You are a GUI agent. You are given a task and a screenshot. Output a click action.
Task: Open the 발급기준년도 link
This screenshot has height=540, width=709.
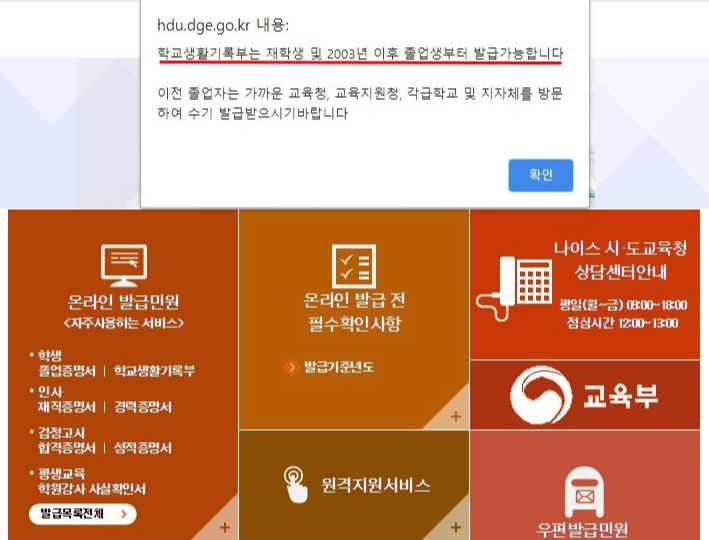pos(339,367)
